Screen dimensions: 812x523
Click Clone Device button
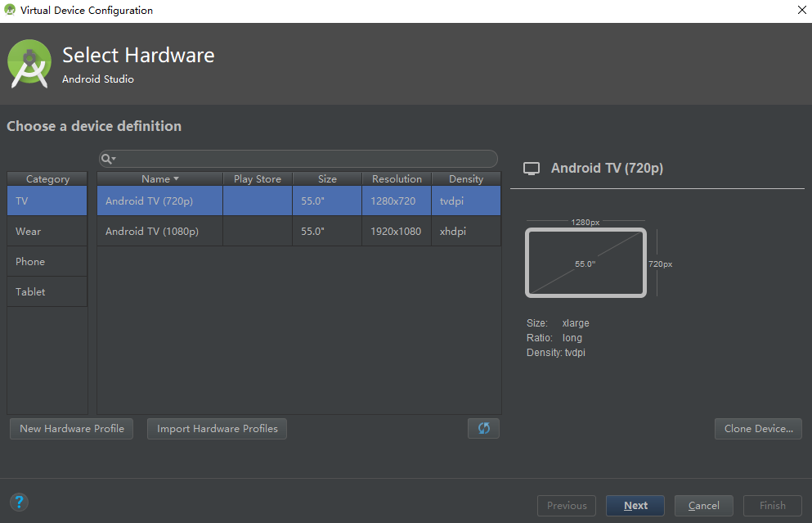(758, 429)
